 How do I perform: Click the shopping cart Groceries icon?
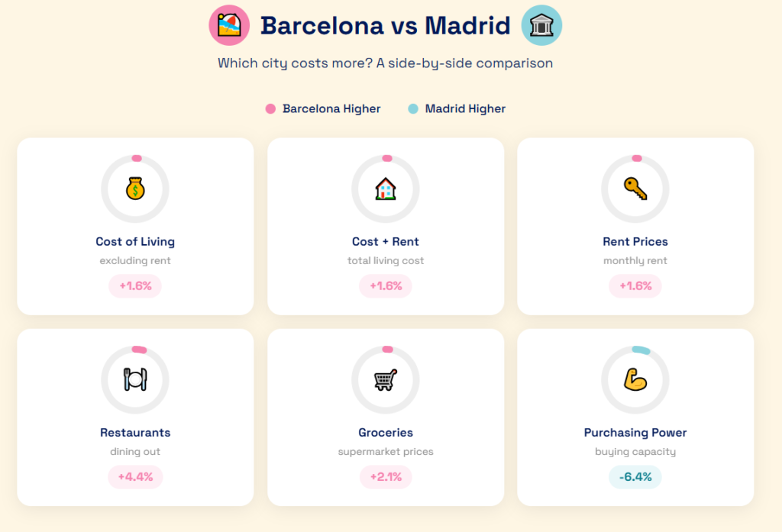click(386, 379)
